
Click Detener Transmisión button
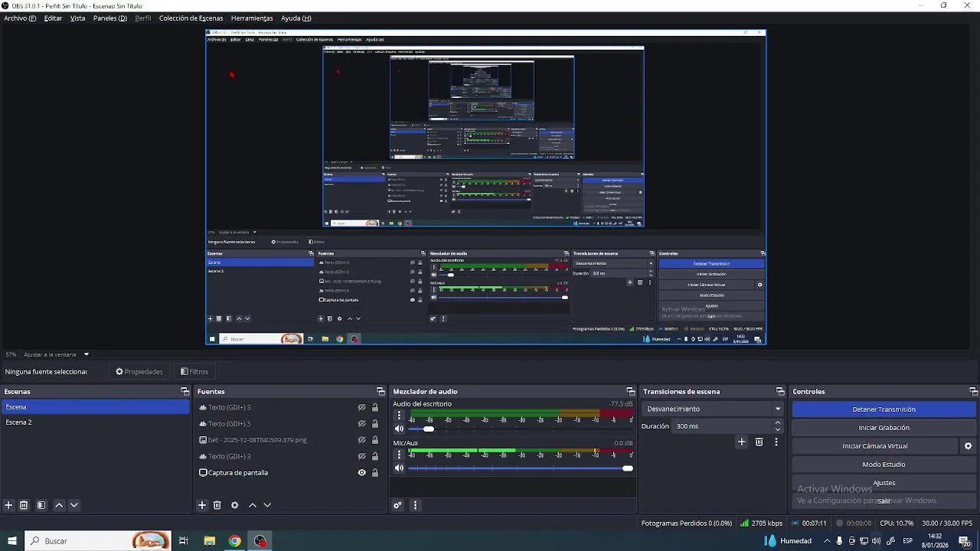click(884, 409)
